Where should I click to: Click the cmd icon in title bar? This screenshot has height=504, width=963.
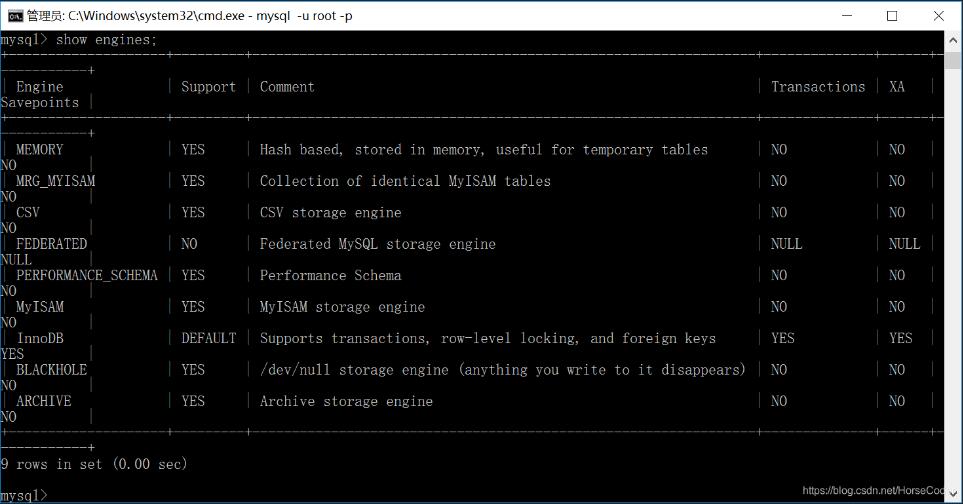pyautogui.click(x=15, y=15)
